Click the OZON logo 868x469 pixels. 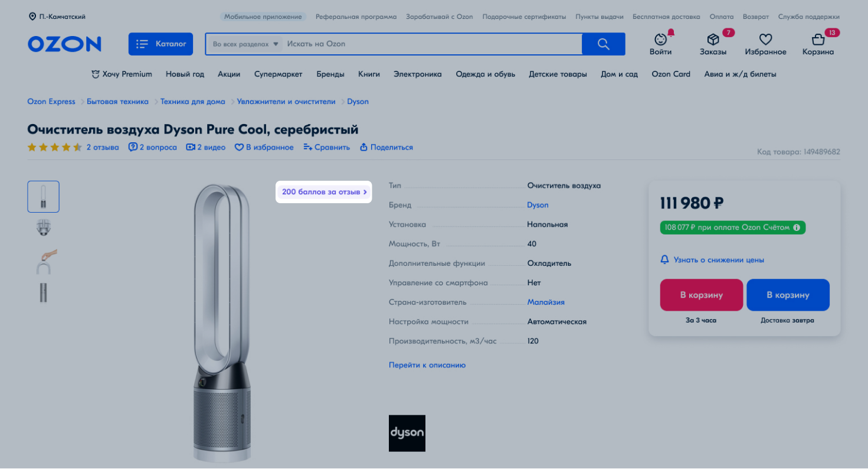click(x=64, y=44)
